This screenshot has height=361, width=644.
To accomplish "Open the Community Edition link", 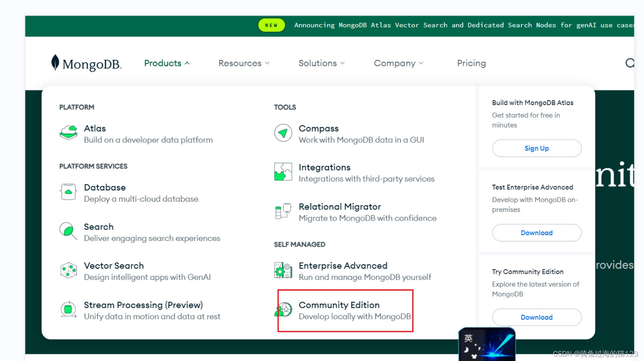I will pos(339,305).
